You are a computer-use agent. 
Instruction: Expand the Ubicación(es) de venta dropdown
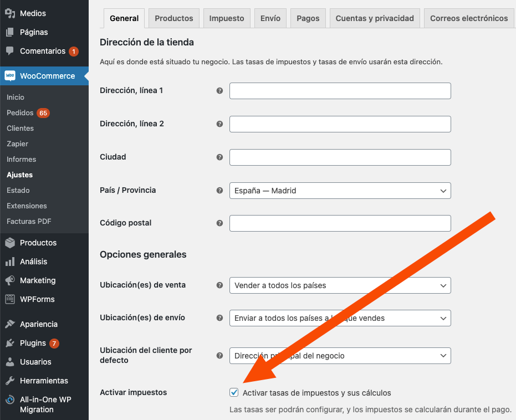[x=340, y=285]
